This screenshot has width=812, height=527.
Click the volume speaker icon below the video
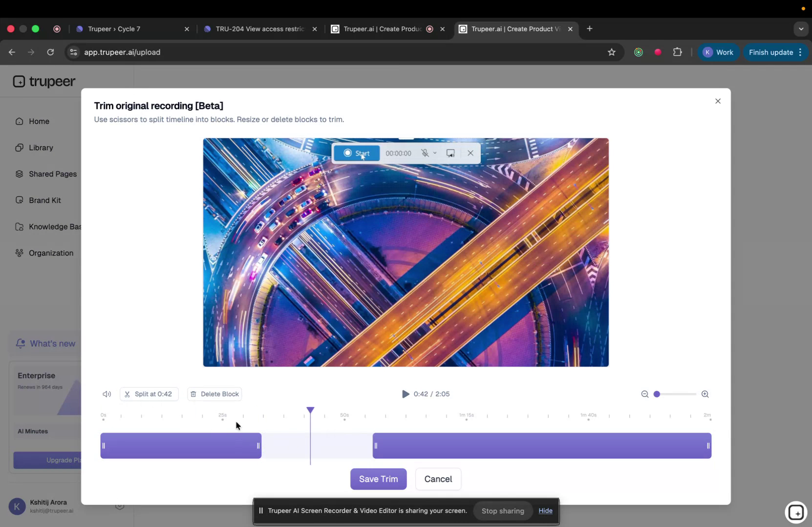(x=106, y=394)
